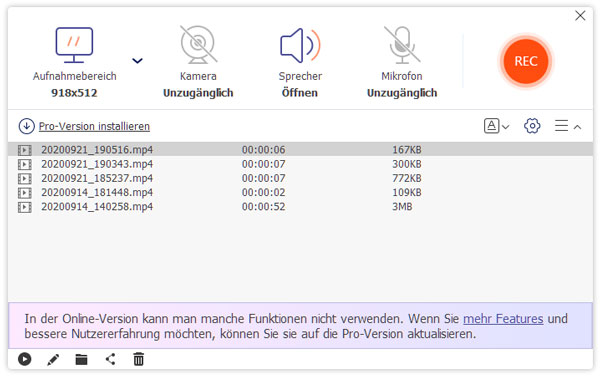
Task: Close the recorder window
Action: coord(580,16)
